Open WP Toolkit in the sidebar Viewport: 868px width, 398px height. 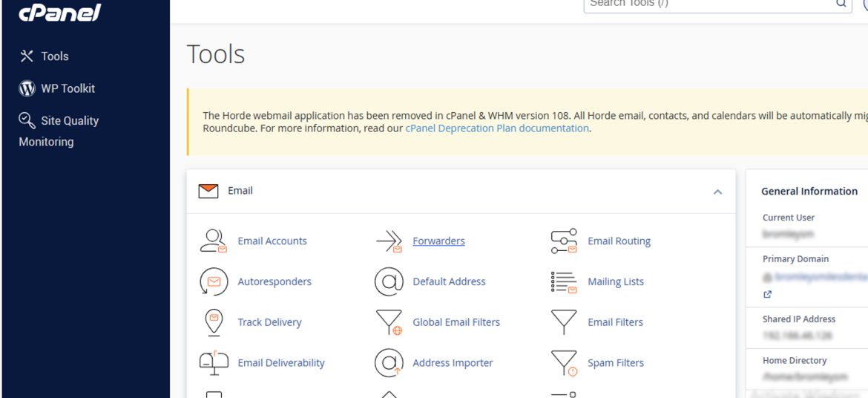(x=68, y=88)
